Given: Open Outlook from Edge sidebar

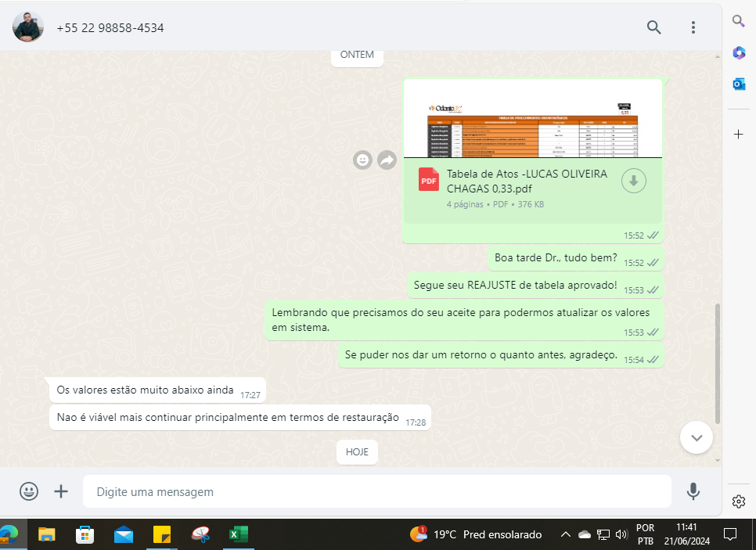Looking at the screenshot, I should click(739, 84).
